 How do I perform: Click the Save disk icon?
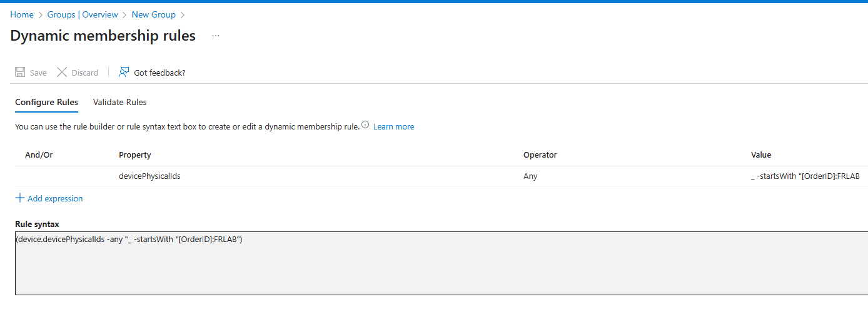click(x=20, y=73)
